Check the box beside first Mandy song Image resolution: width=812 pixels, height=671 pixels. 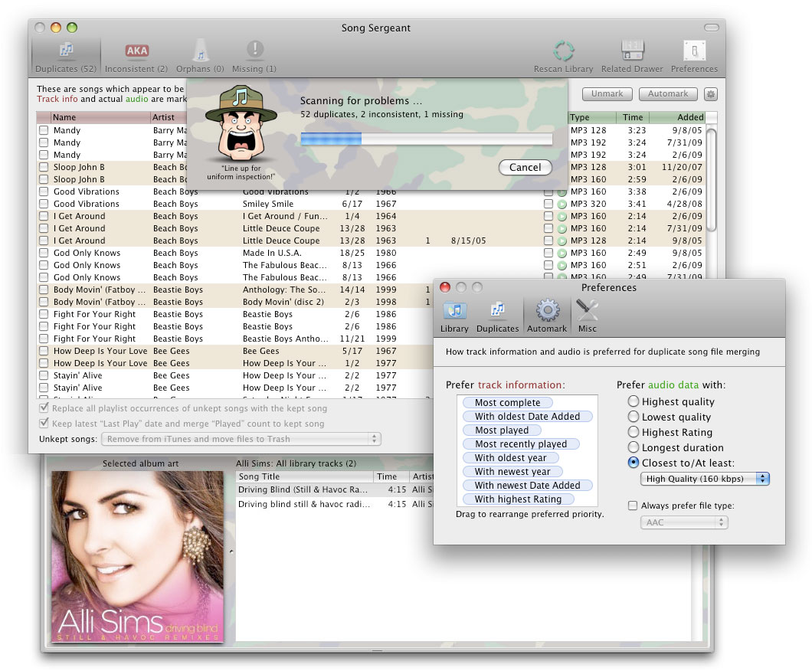[x=44, y=130]
